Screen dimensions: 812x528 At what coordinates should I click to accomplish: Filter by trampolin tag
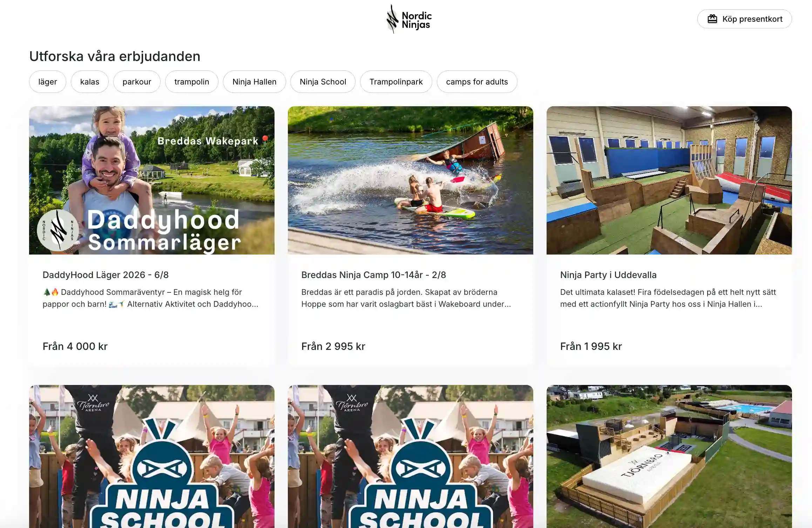192,82
